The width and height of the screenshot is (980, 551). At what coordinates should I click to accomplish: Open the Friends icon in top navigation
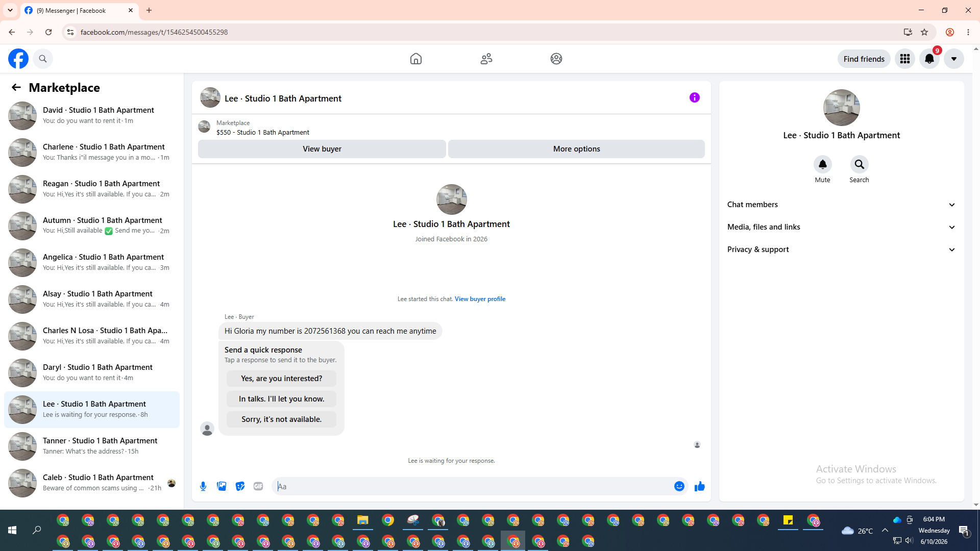[x=486, y=59]
